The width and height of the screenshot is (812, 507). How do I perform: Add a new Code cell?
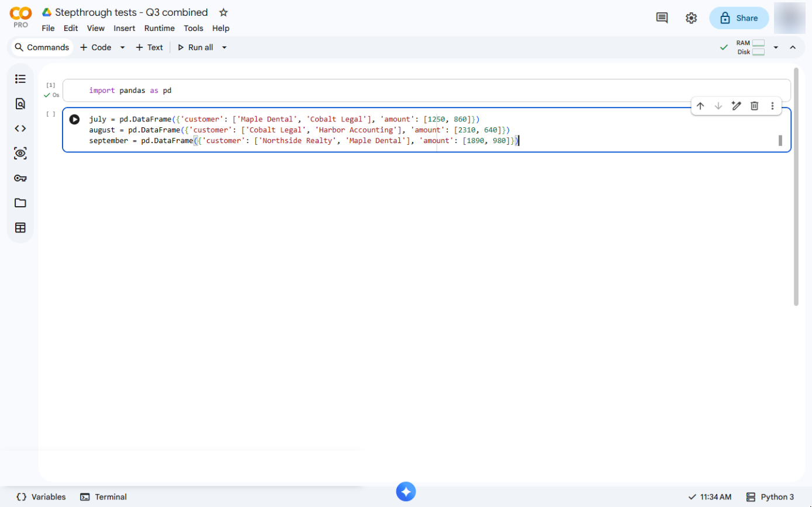coord(95,47)
